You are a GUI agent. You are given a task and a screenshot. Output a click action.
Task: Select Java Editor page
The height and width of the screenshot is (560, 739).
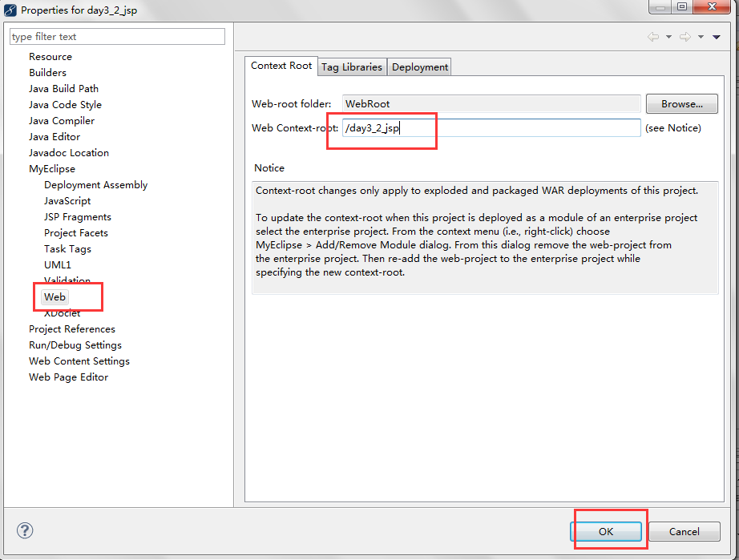coord(55,136)
